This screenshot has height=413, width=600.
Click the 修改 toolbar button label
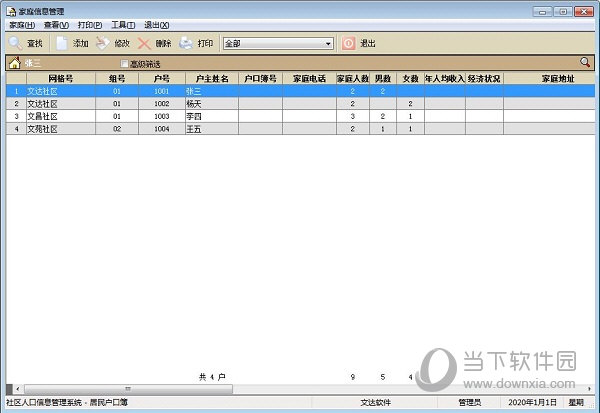coord(122,44)
